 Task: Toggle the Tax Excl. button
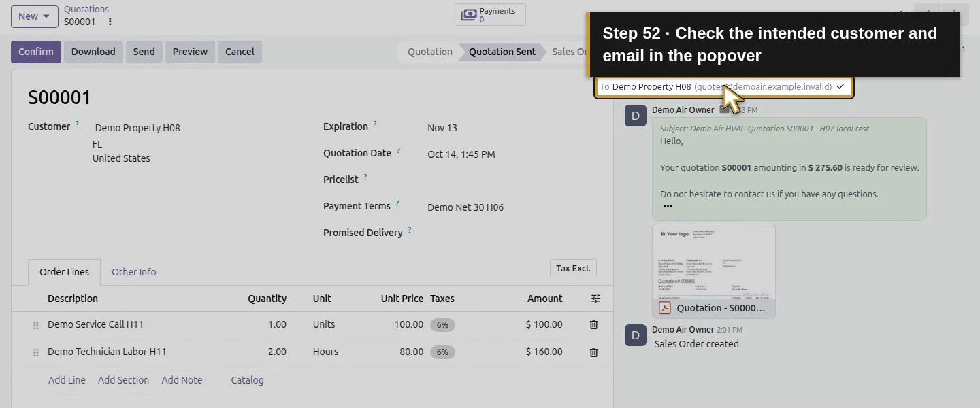(573, 269)
